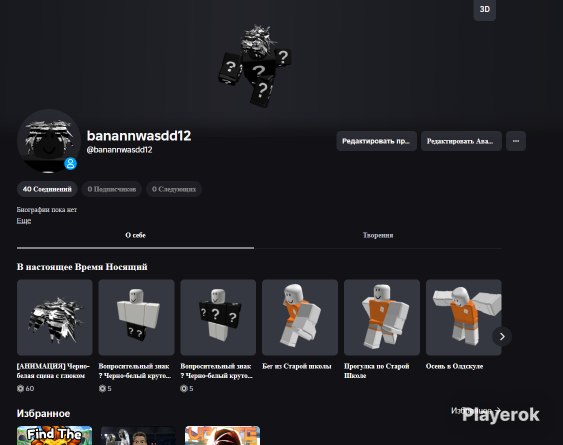Click the Редактировать Аватар button
This screenshot has width=563, height=445.
click(461, 141)
